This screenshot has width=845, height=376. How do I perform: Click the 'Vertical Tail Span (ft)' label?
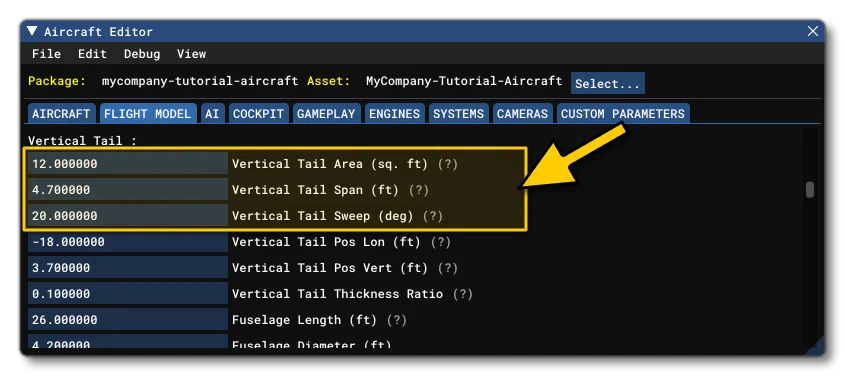pos(315,190)
